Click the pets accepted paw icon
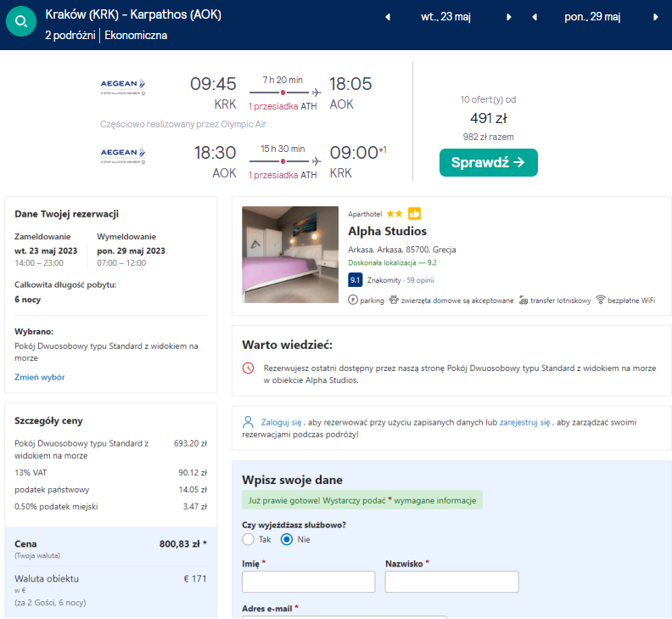 tap(394, 300)
